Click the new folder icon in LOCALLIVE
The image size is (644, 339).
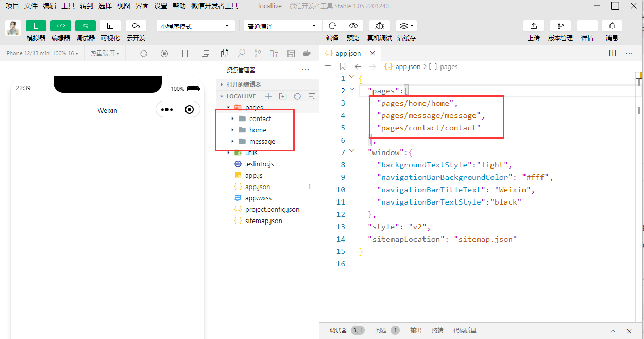(282, 96)
